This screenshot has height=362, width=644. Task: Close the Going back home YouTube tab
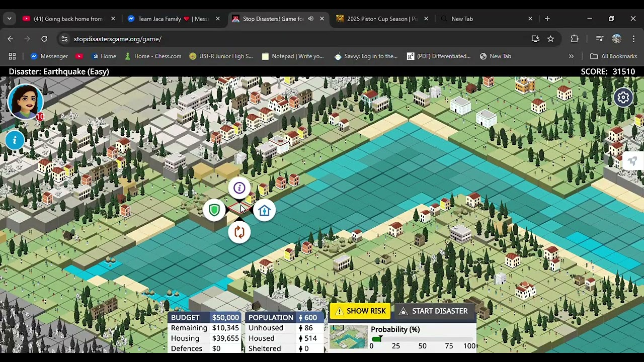[113, 19]
